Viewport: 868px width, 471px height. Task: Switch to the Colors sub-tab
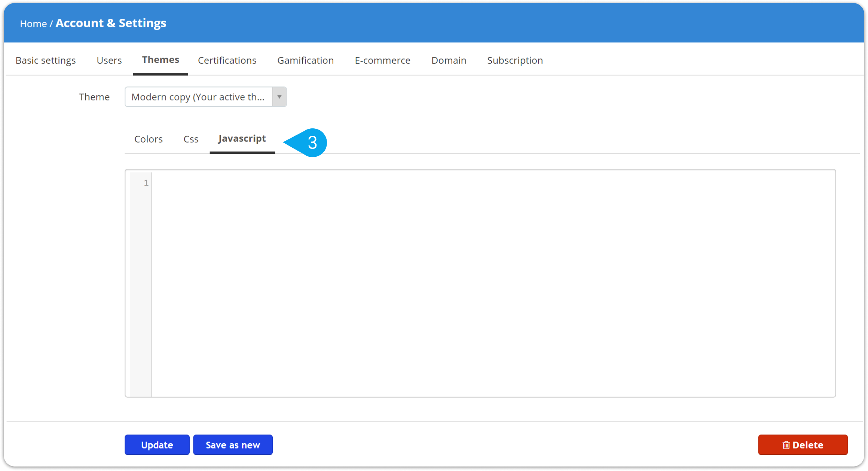pos(148,139)
